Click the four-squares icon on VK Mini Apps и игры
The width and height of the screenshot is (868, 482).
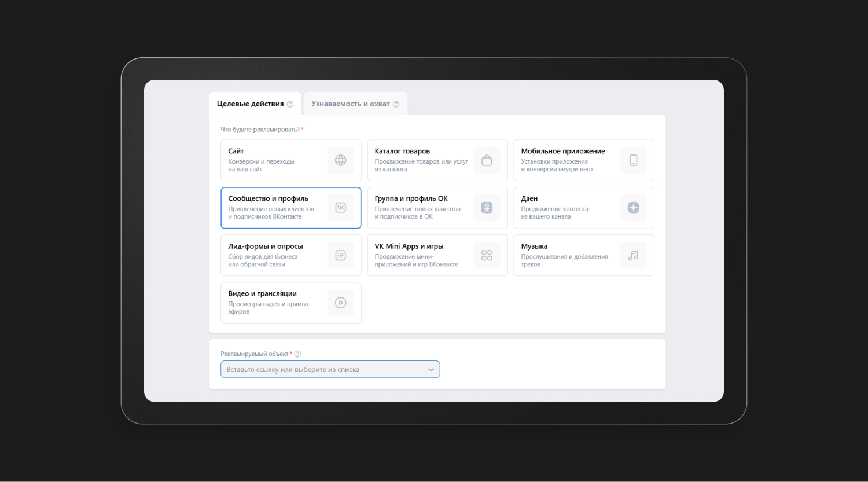tap(487, 255)
